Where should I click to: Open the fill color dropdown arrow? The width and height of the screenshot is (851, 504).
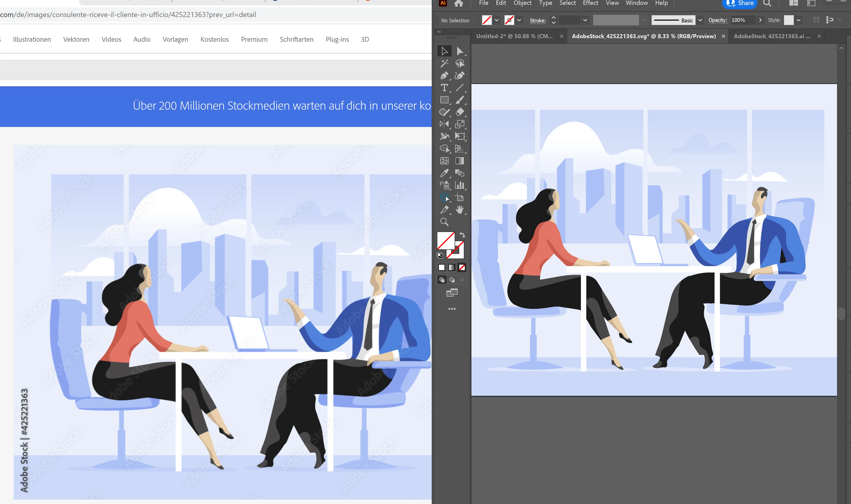(x=497, y=20)
